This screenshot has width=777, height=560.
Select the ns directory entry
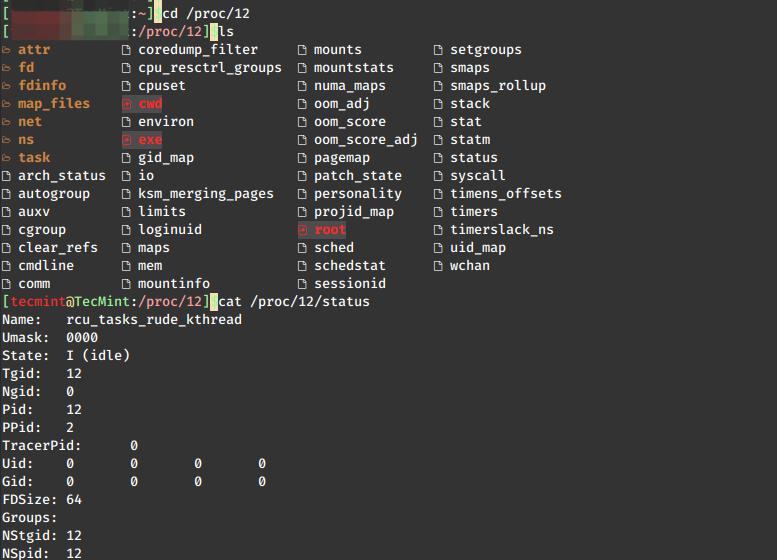pos(26,140)
